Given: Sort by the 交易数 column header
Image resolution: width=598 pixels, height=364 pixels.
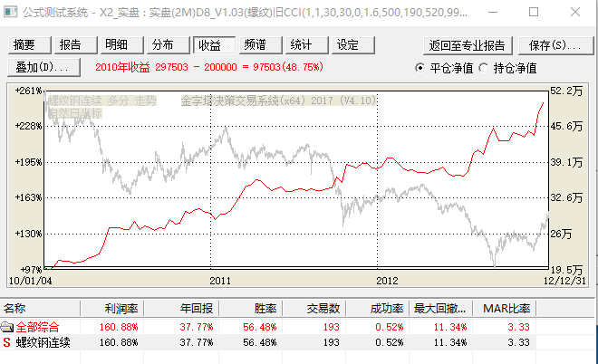Looking at the screenshot, I should click(314, 309).
